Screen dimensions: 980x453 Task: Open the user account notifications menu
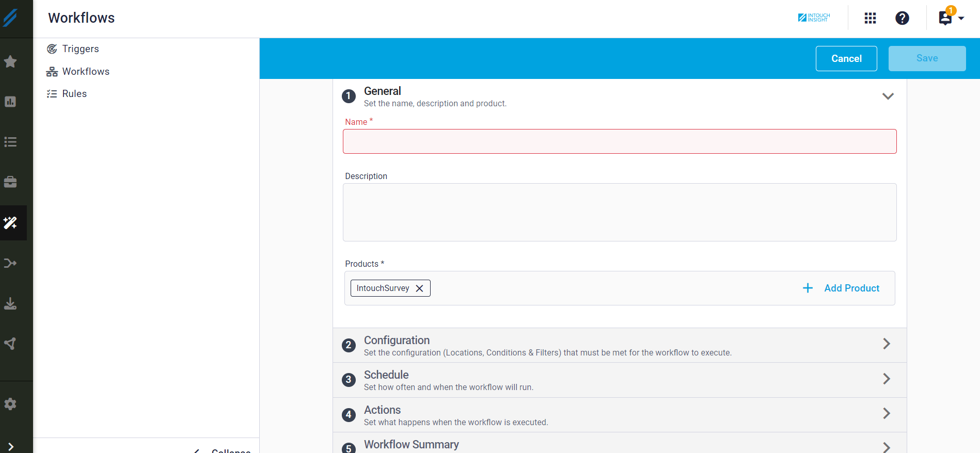[x=951, y=17]
